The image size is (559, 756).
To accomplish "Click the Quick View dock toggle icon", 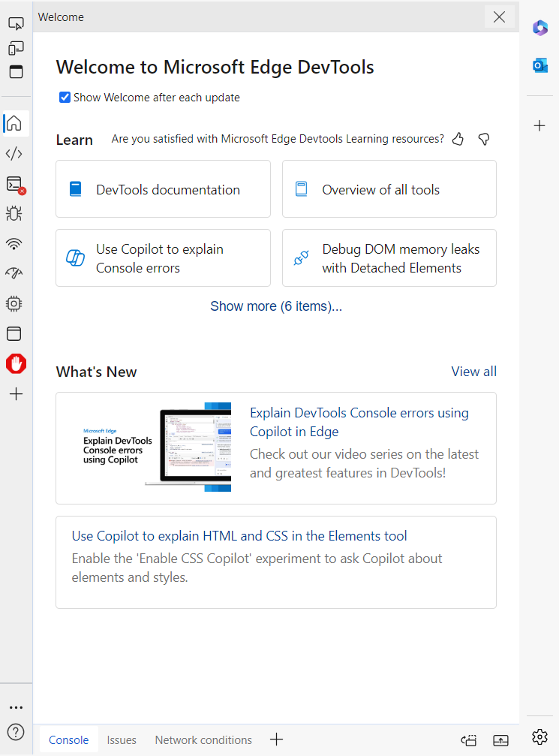I will [x=469, y=740].
